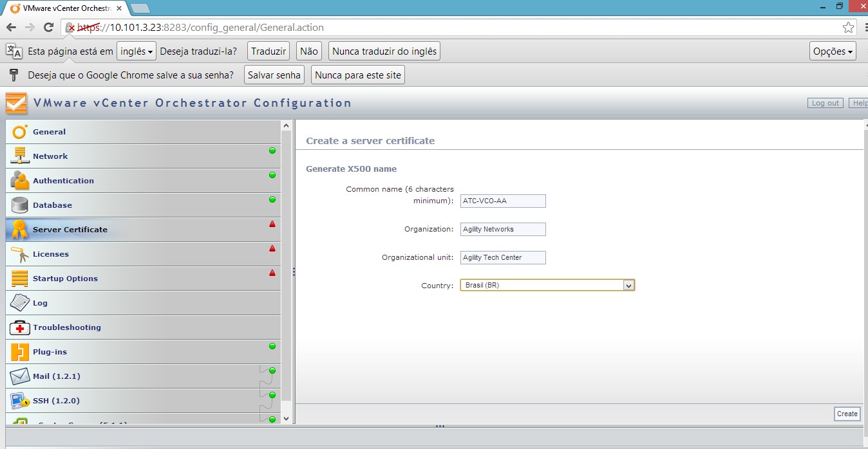Bookmark page with the star icon
The width and height of the screenshot is (868, 449).
pyautogui.click(x=848, y=28)
